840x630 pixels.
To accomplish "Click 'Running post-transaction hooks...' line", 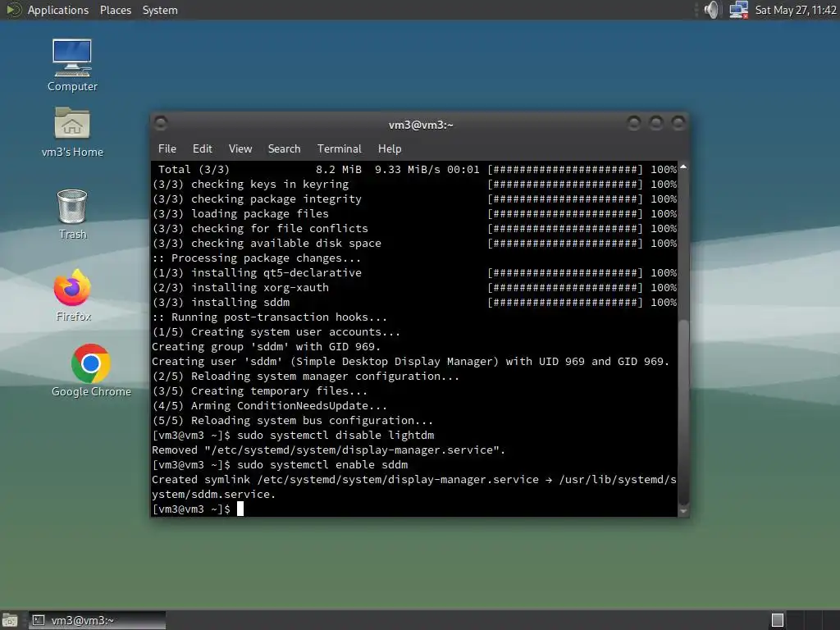I will pyautogui.click(x=269, y=317).
